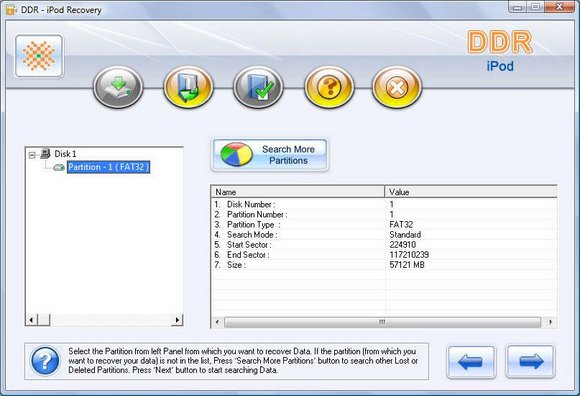The height and width of the screenshot is (396, 580).
Task: Click the gray drive download toolbar button
Action: coord(118,87)
